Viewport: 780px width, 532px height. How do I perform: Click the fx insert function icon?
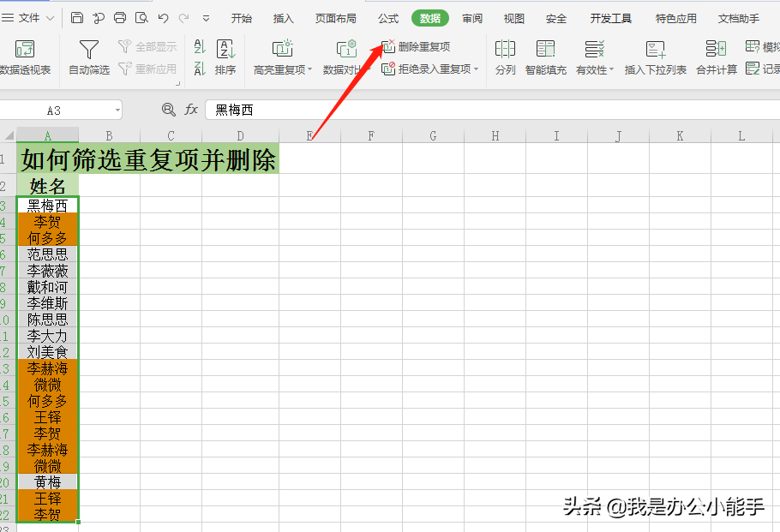[191, 110]
